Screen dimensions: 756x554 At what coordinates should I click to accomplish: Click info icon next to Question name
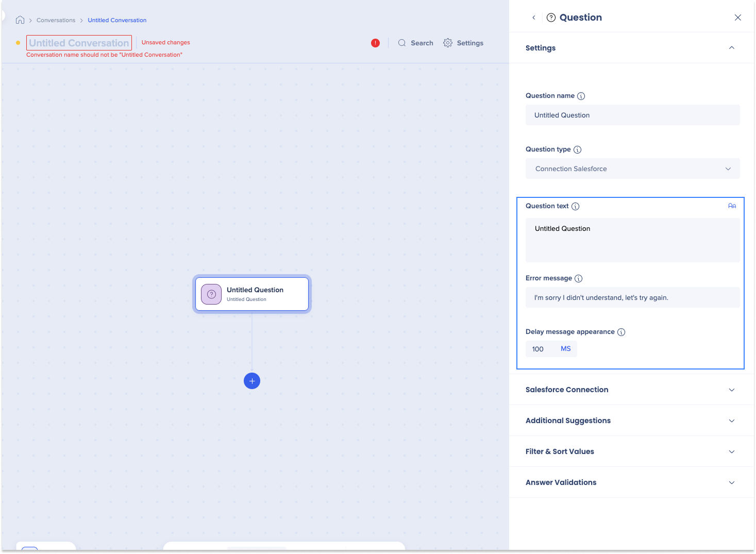581,96
